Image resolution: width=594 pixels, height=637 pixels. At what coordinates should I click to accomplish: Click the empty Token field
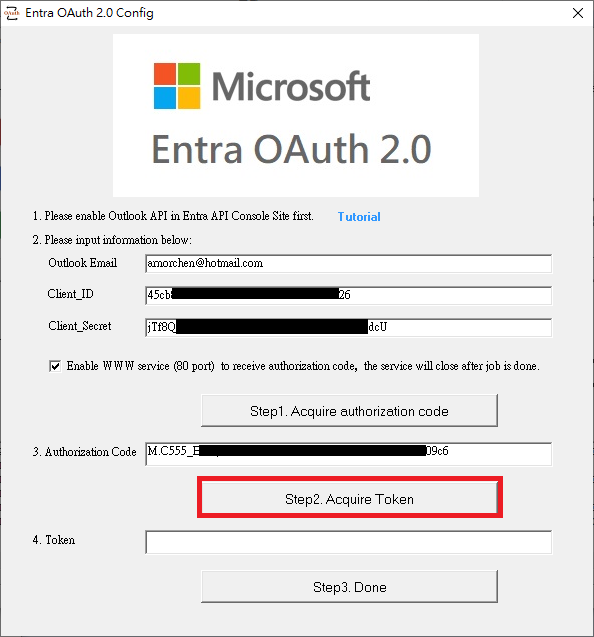(x=349, y=542)
